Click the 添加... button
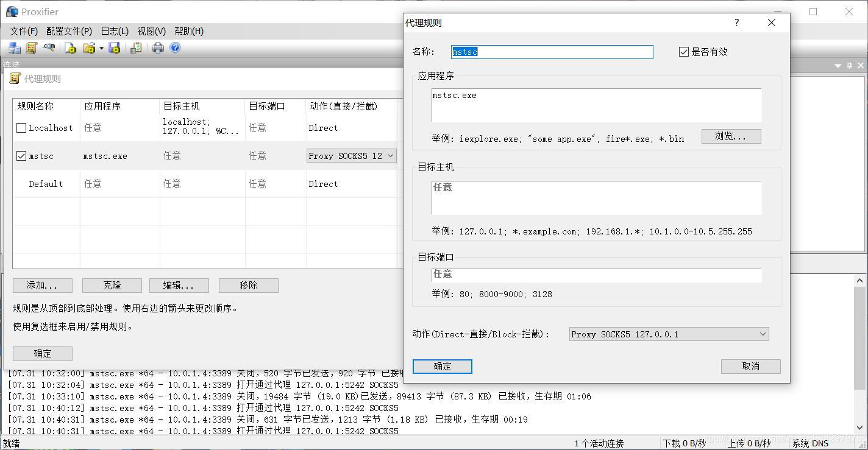The height and width of the screenshot is (450, 868). click(43, 286)
